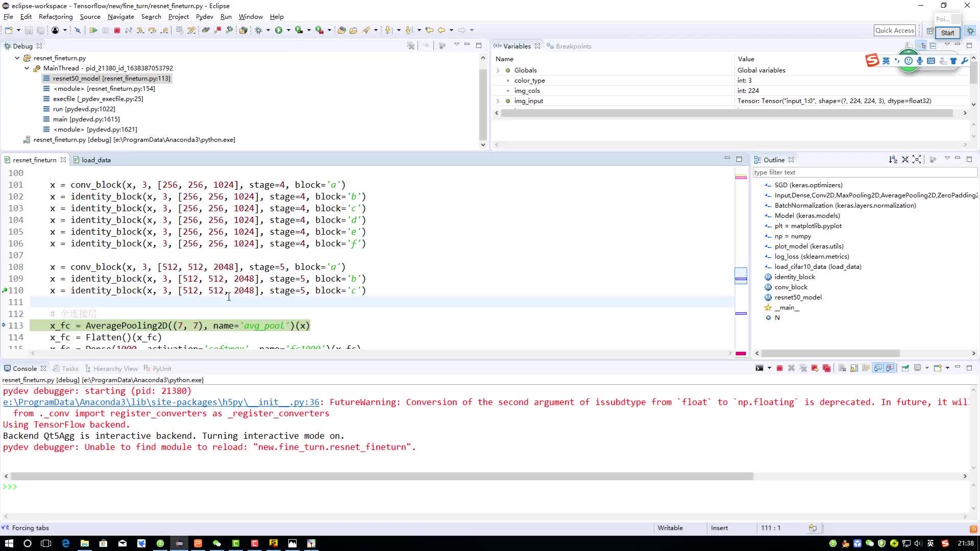The width and height of the screenshot is (980, 551).
Task: Open the h5py __init__.py:36 console link
Action: (161, 402)
